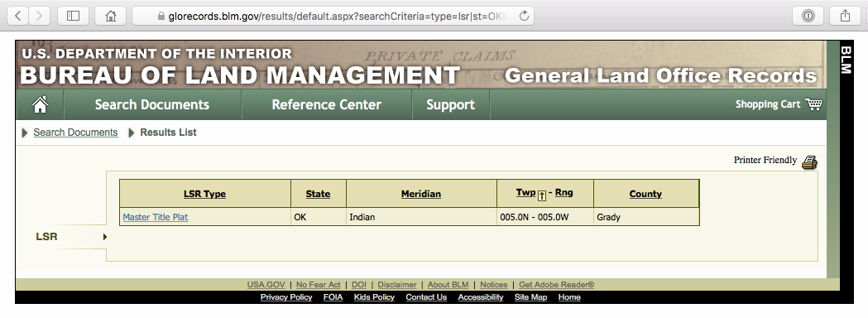The height and width of the screenshot is (318, 868).
Task: Click the BLM site home icon
Action: coord(40,104)
